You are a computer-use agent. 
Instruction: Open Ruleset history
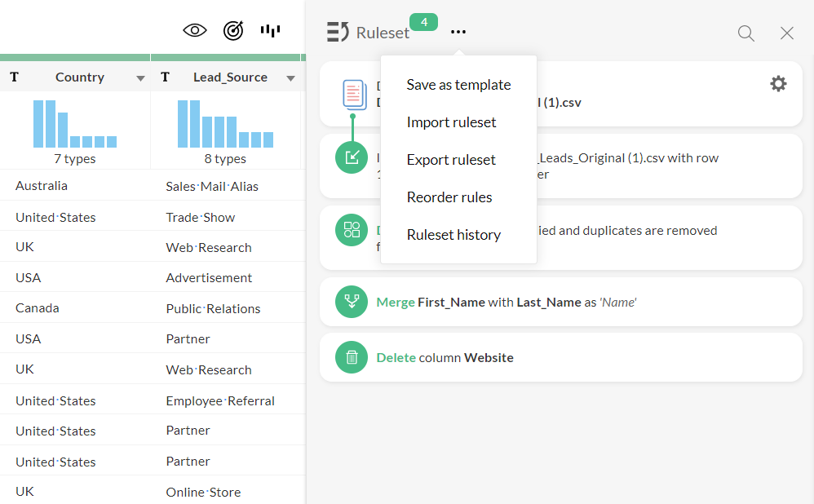[x=453, y=235]
